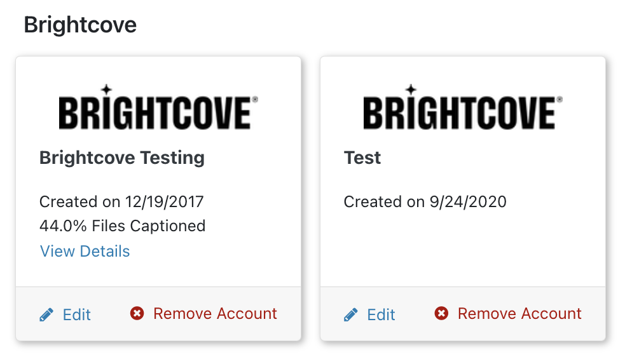Click Remove Account text on Test card
The image size is (618, 364).
coord(519,314)
